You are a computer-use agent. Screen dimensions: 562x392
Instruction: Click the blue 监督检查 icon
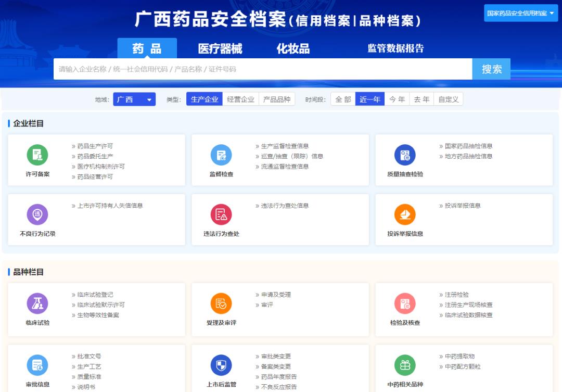point(221,155)
